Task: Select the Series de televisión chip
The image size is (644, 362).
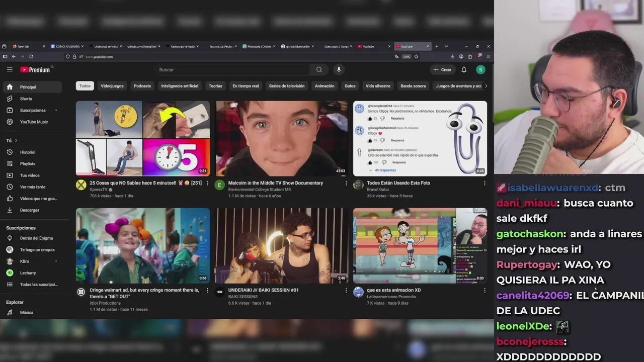Action: click(x=287, y=86)
